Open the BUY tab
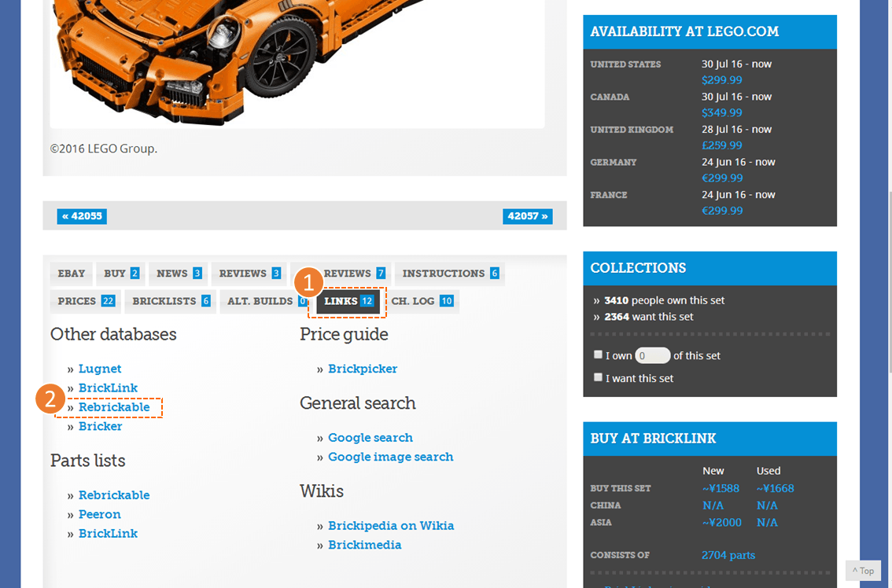 pyautogui.click(x=121, y=274)
